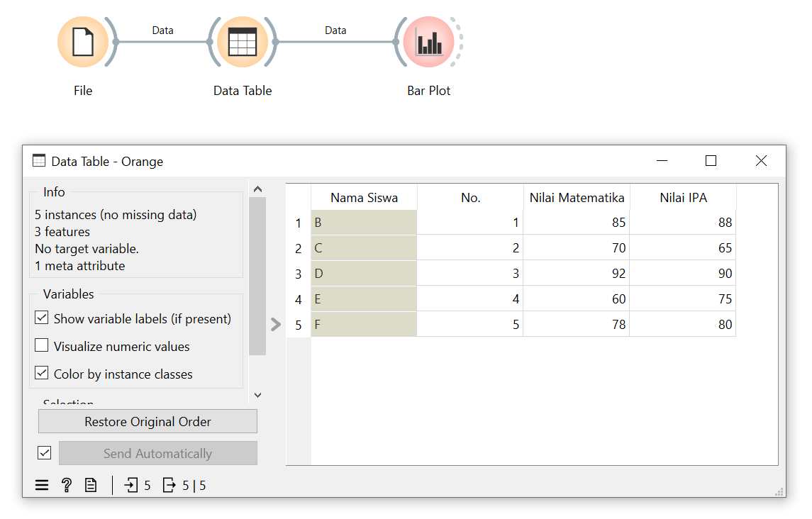Collapse the control panel with splitter arrow

(276, 325)
